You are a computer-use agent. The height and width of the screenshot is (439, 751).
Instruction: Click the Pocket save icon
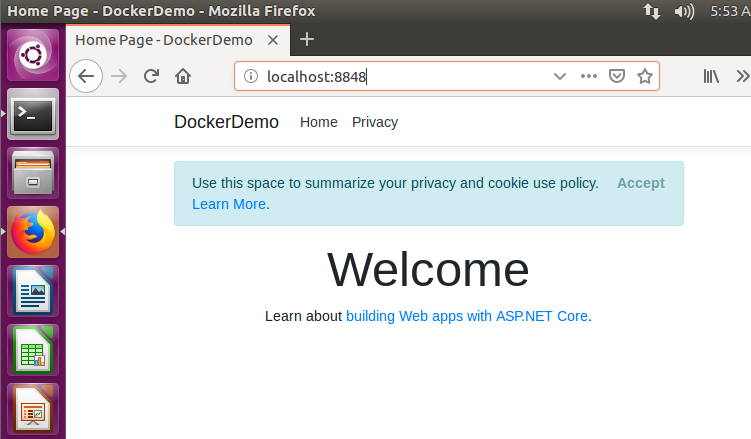tap(618, 76)
